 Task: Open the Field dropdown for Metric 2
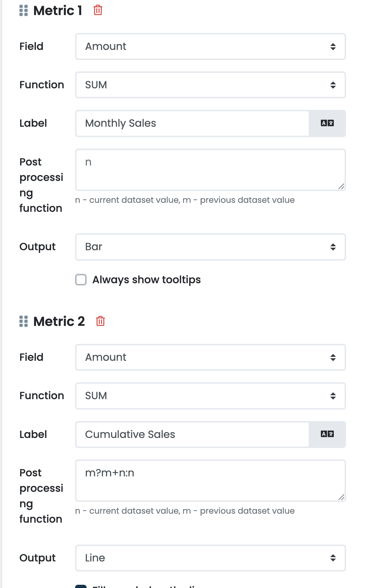[x=210, y=357]
